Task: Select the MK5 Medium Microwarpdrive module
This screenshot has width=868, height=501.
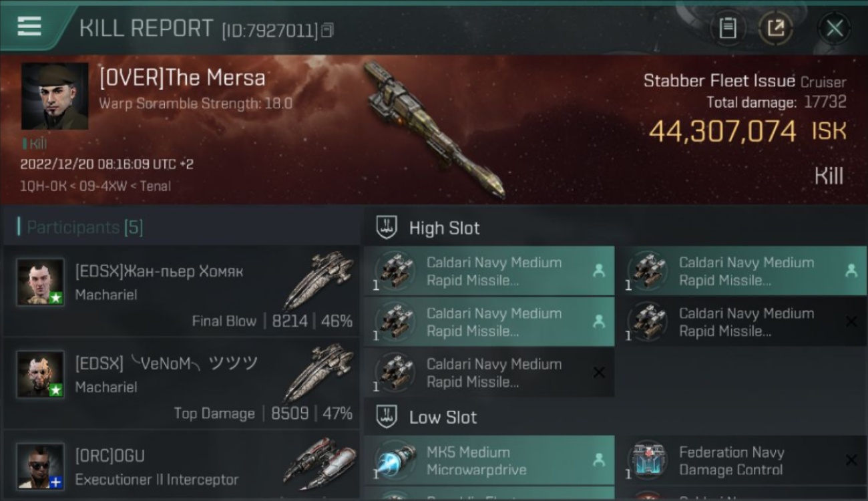Action: (x=489, y=461)
